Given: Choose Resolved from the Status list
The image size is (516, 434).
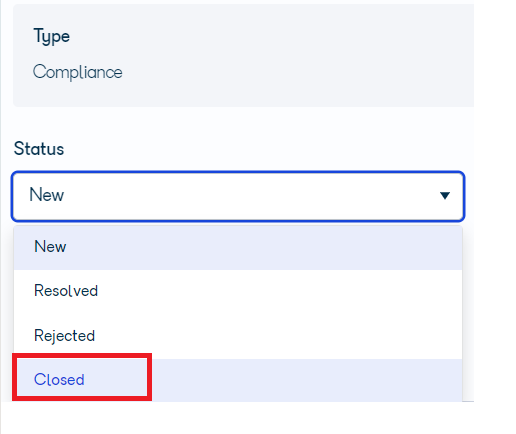Looking at the screenshot, I should pos(238,291).
